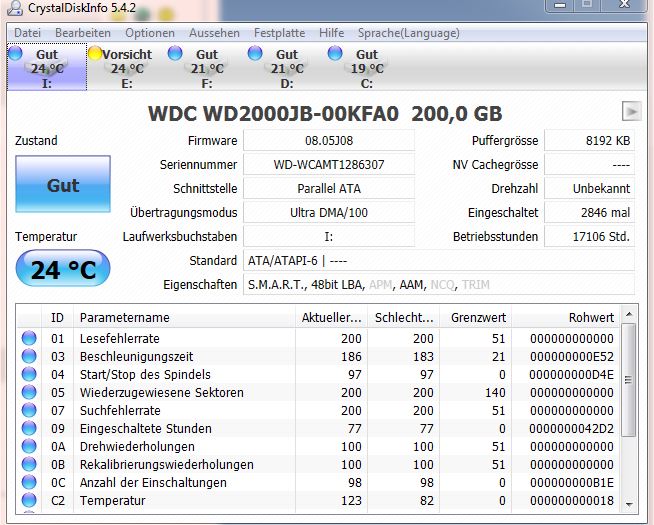Go to next disk with arrow button

pyautogui.click(x=631, y=111)
